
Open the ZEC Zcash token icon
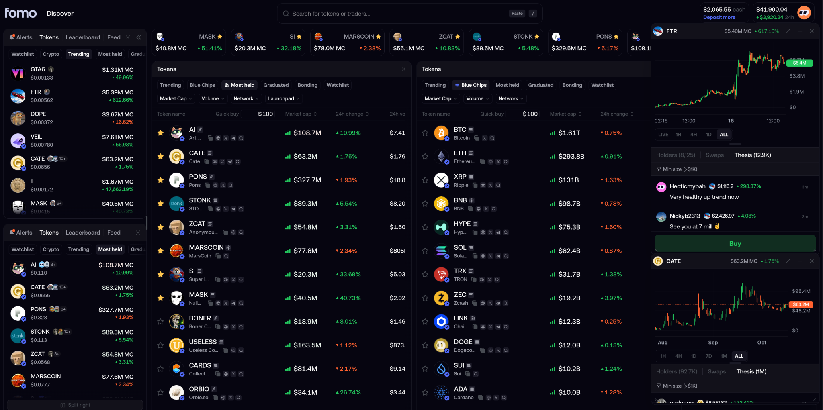click(441, 298)
